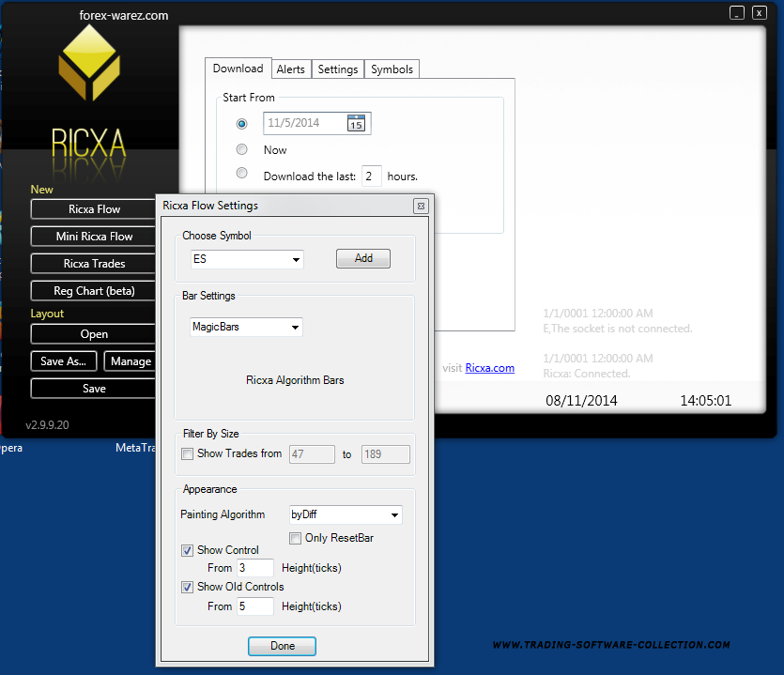Screen dimensions: 784x675
Task: Enable Show Trades from checkbox
Action: 188,454
